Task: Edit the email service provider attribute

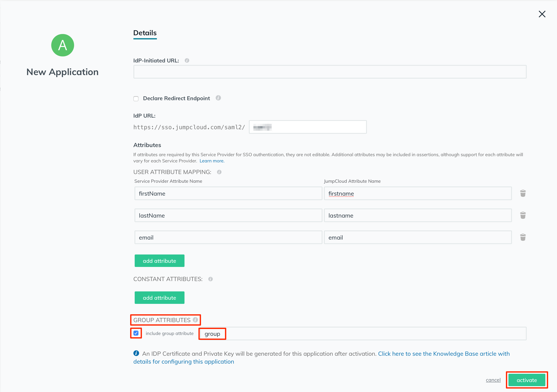Action: click(228, 237)
